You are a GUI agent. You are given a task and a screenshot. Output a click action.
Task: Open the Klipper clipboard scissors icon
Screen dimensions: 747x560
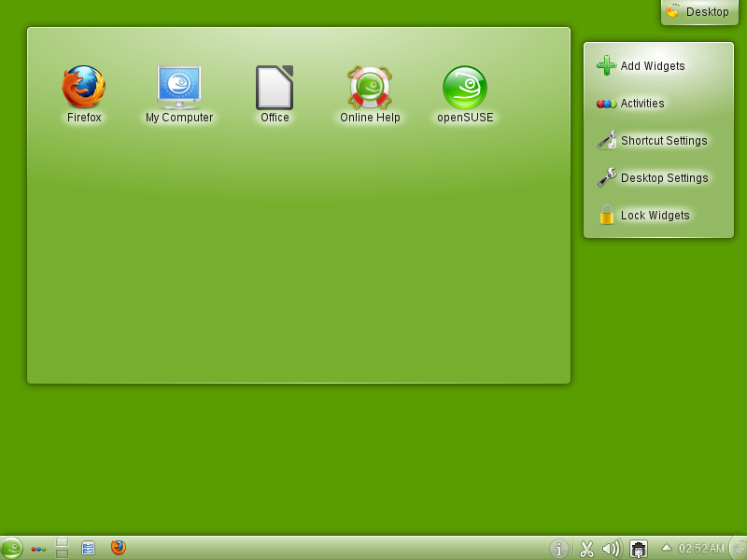click(587, 549)
